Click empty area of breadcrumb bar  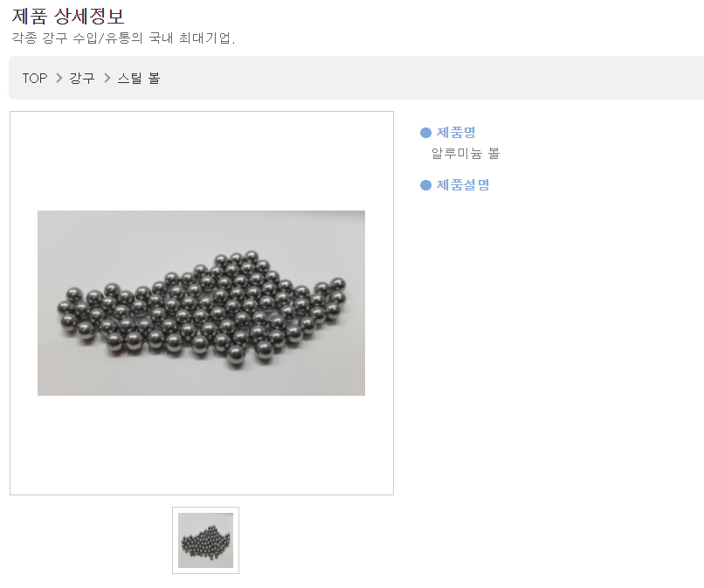(426, 78)
